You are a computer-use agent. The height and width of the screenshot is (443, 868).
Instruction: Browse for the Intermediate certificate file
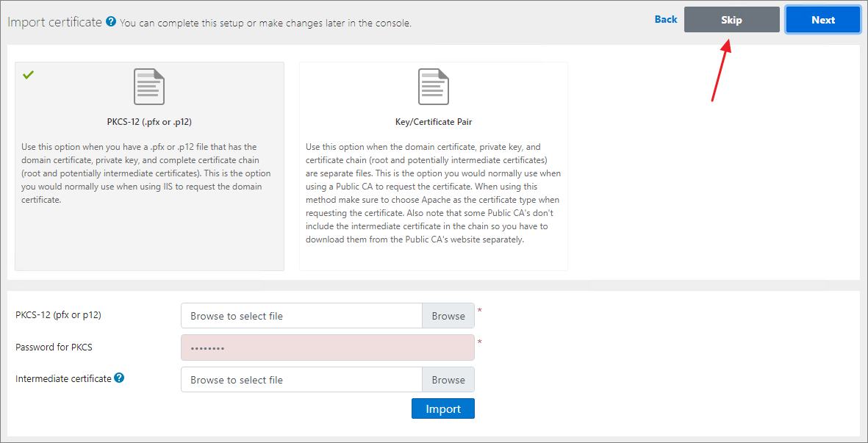[x=448, y=380]
